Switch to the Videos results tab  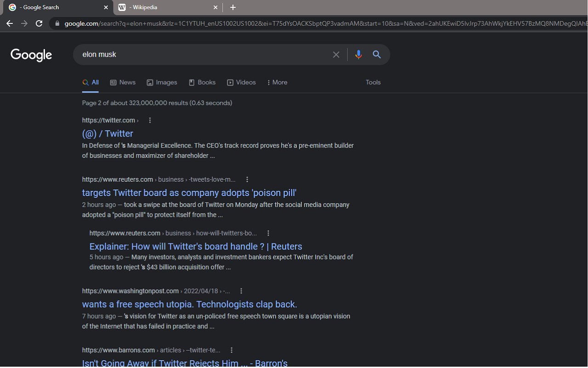(241, 83)
